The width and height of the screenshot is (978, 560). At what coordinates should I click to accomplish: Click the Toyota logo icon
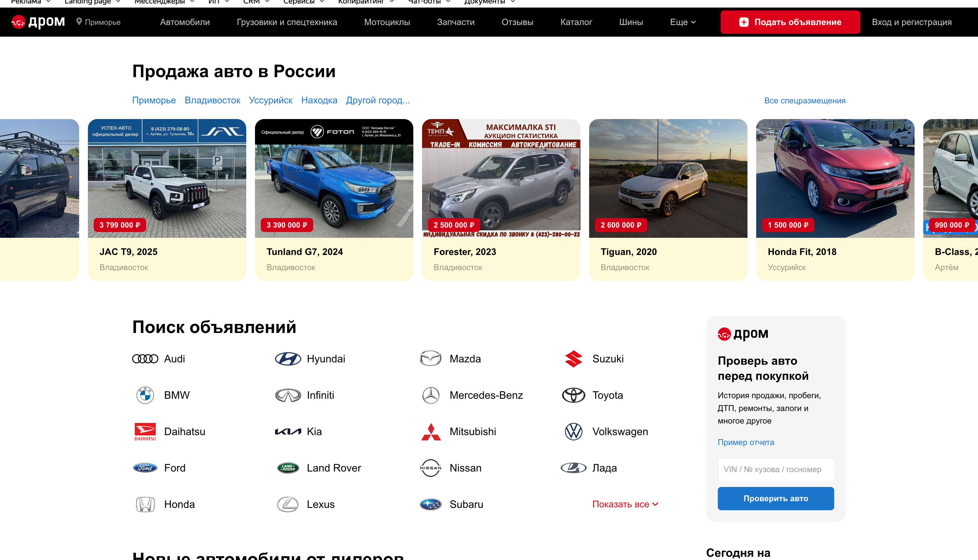[x=573, y=395]
